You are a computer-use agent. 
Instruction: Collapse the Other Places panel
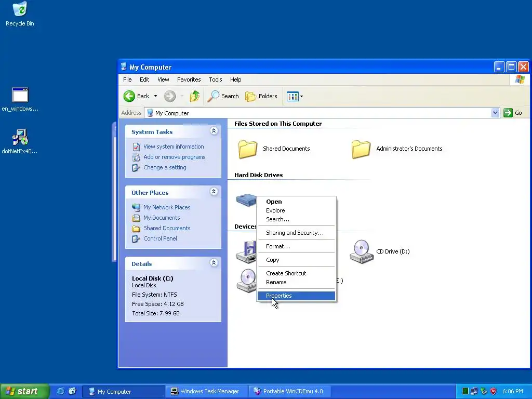click(x=214, y=191)
